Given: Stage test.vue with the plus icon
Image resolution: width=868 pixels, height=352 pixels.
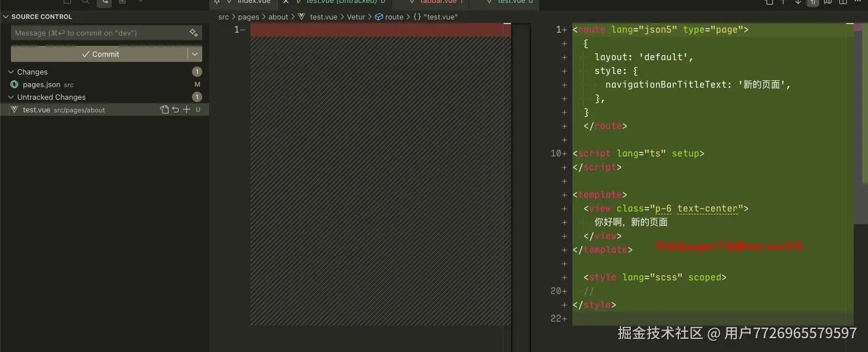Looking at the screenshot, I should tap(186, 109).
